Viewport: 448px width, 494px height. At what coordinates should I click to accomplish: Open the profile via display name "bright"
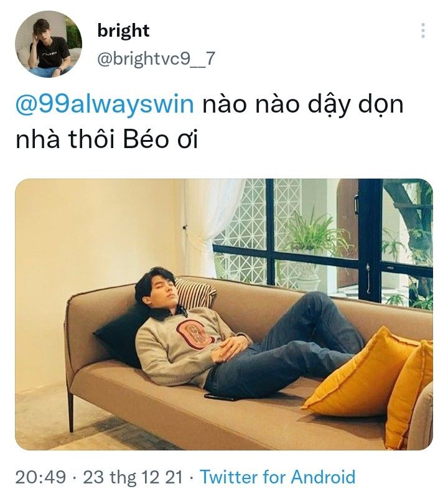pos(123,30)
